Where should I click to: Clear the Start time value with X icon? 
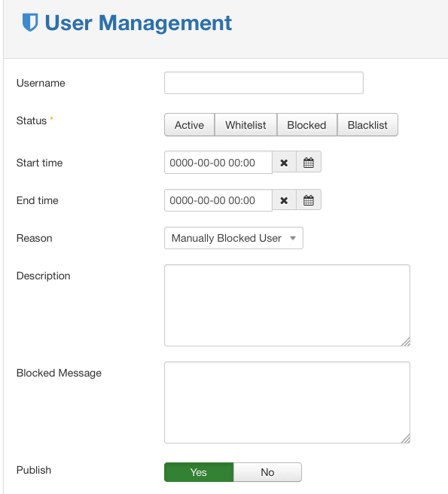pos(284,163)
